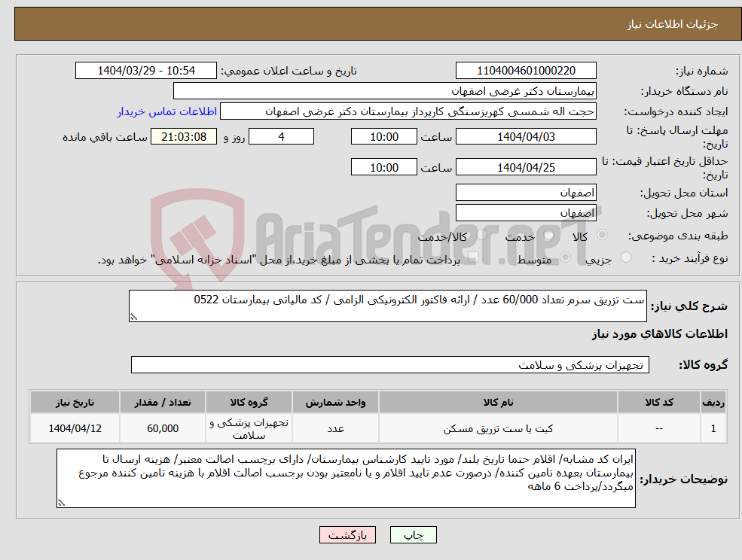742x560 pixels.
Task: Click the need number field 1104004601000220
Action: (526, 71)
